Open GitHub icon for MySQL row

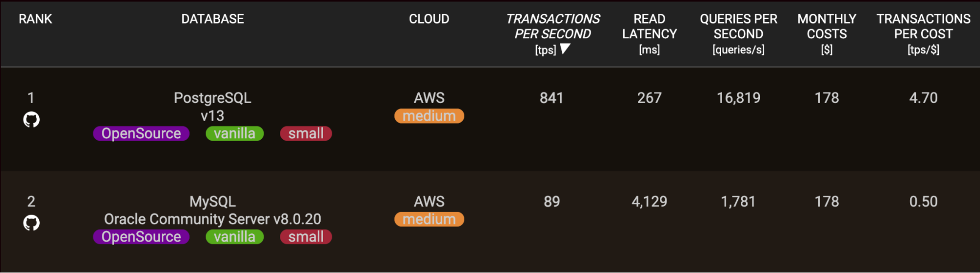[x=31, y=223]
